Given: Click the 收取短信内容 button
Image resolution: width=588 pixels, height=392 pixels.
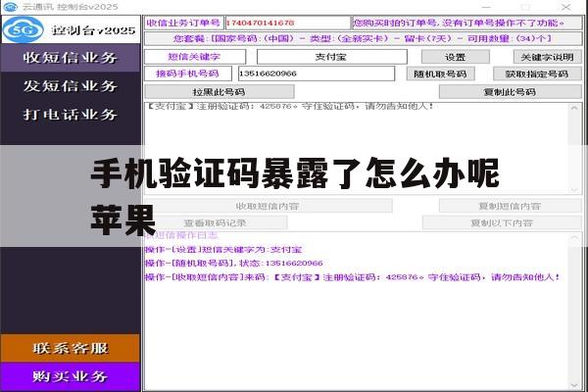Looking at the screenshot, I should tap(268, 206).
